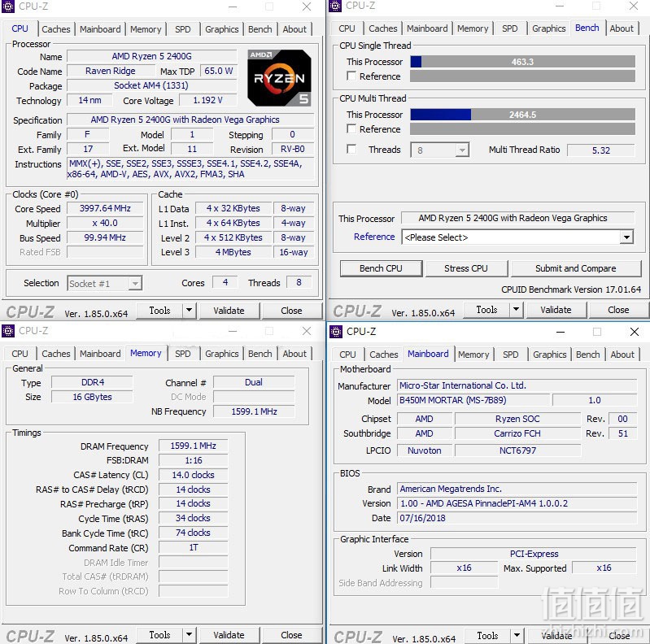Viewport: 650px width, 644px height.
Task: Click Validate in the Memory window
Action: pos(229,635)
